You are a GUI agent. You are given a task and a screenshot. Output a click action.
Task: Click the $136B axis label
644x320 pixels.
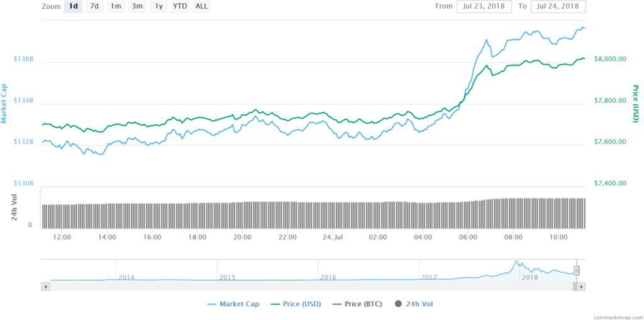[24, 59]
